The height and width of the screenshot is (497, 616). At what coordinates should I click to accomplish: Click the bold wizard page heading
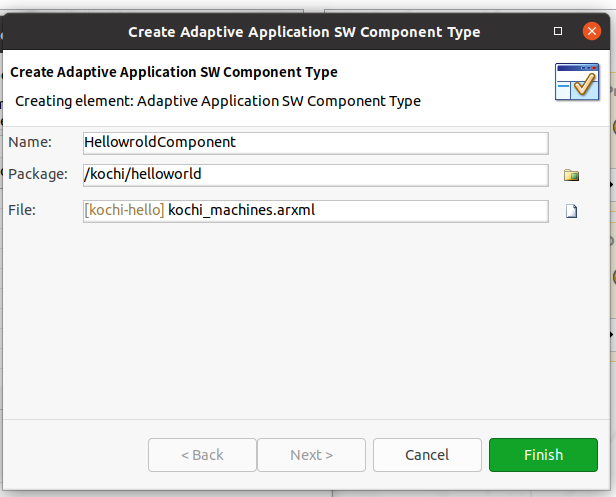click(174, 72)
